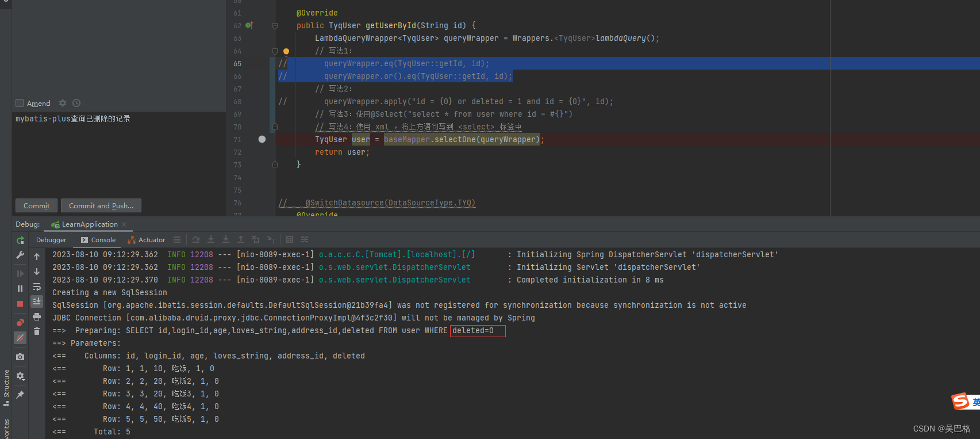Open Trace Current Stream Chain icon
The height and width of the screenshot is (439, 980).
click(305, 240)
